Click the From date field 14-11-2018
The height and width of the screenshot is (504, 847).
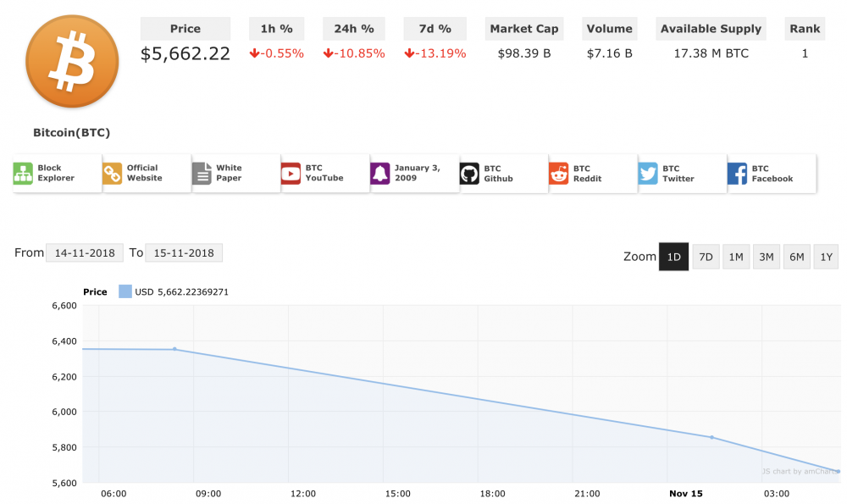(83, 253)
